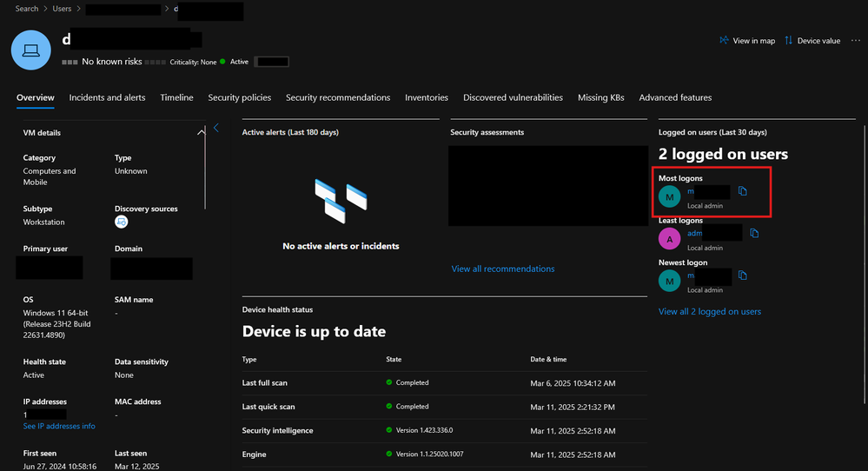Click Version 1.423.336.0 text
Screen dimensions: 868x471
[x=424, y=430]
